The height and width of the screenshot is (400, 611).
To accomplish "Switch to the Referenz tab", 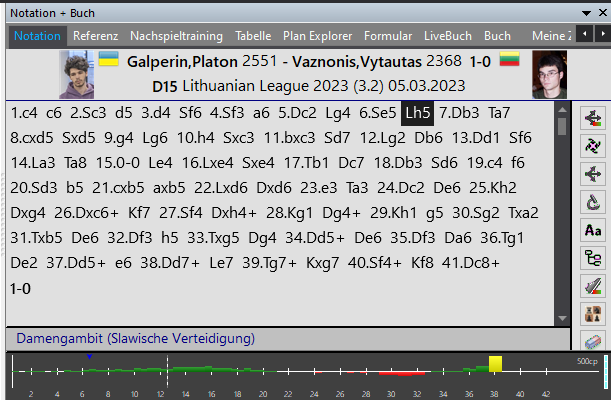I will click(95, 36).
